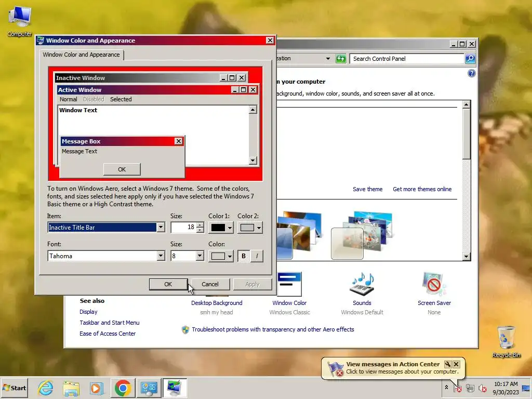Click the Active Window preview title bar
Viewport: 532px width, 399px height.
(157, 89)
